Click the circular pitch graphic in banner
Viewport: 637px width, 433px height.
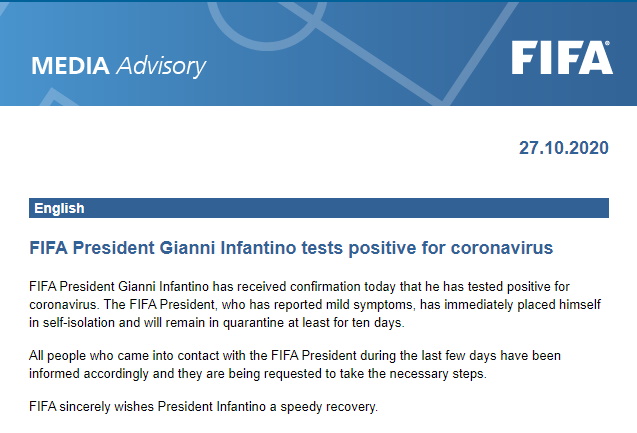268,25
